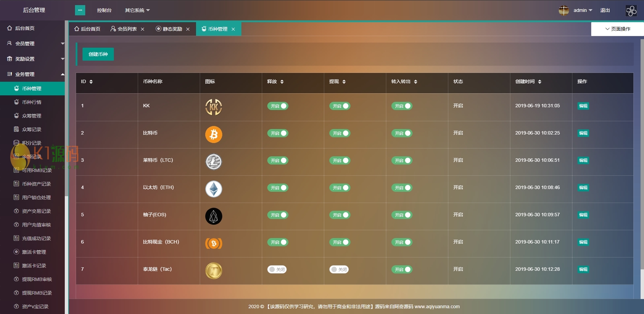Switch to the 后台首页 tab
The width and height of the screenshot is (644, 314).
click(x=87, y=29)
